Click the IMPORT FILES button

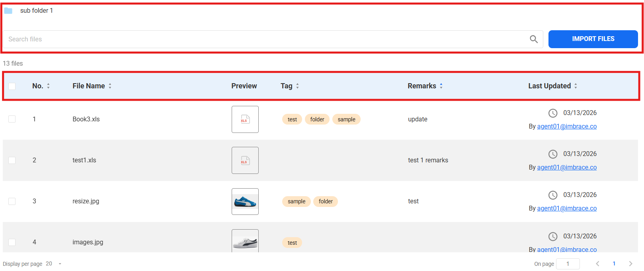(x=593, y=39)
